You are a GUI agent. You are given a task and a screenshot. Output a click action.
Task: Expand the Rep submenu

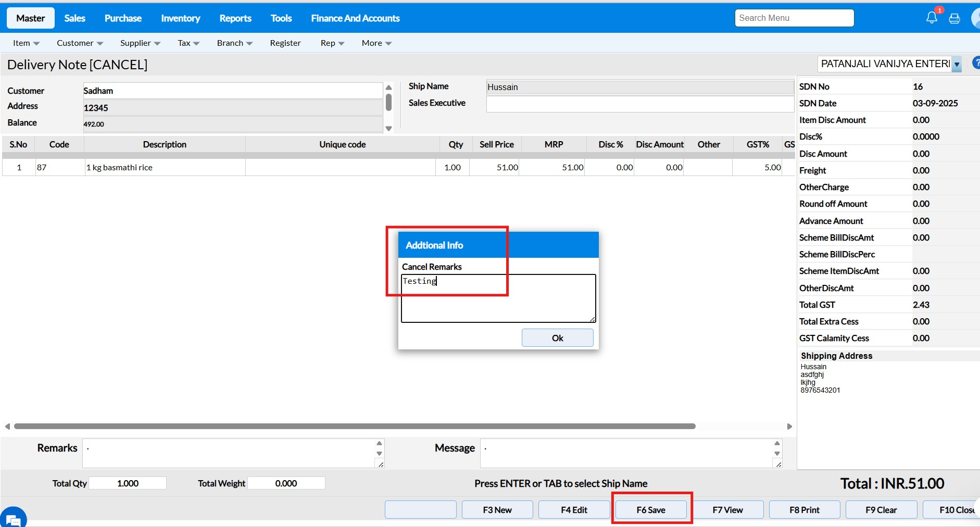pyautogui.click(x=333, y=43)
